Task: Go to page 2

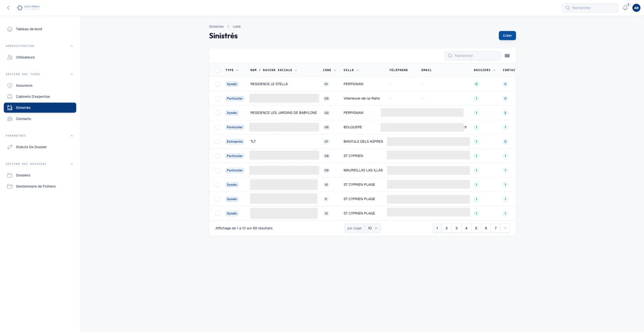Action: (x=446, y=228)
